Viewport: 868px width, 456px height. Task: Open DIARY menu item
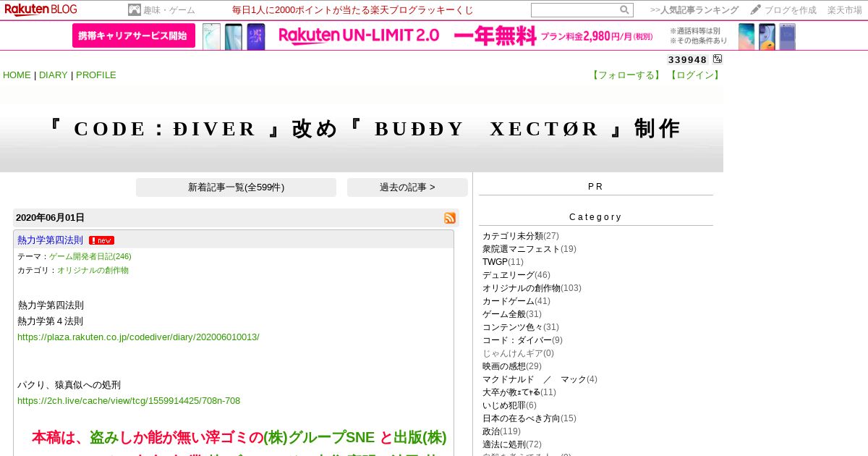(x=54, y=75)
